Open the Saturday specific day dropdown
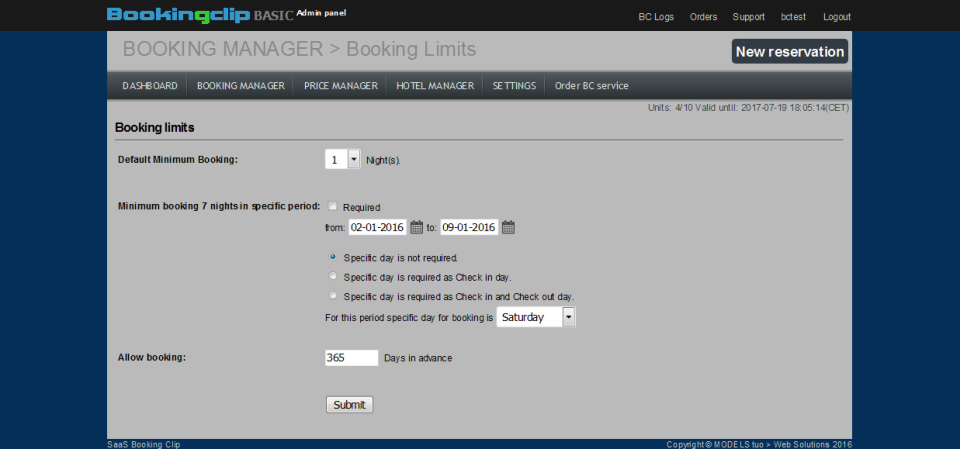This screenshot has width=960, height=449. (568, 317)
